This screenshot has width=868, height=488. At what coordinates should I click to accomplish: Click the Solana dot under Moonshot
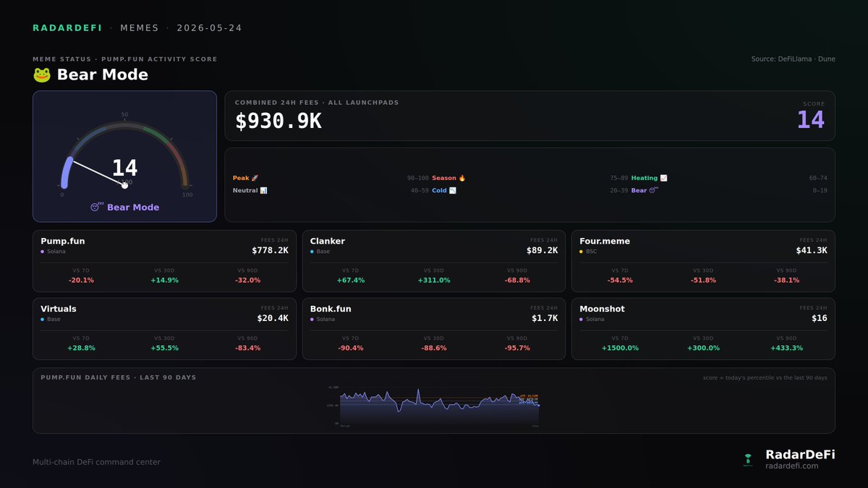581,319
